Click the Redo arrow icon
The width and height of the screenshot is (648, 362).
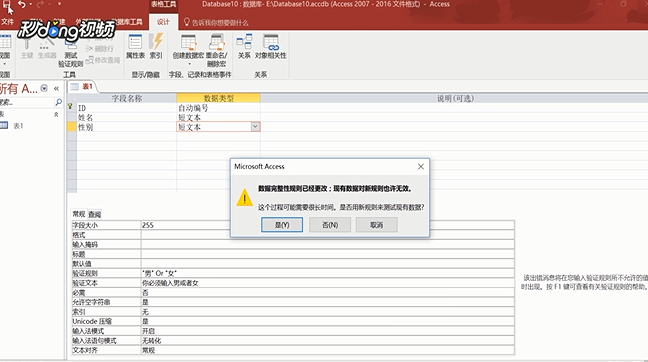40,4
